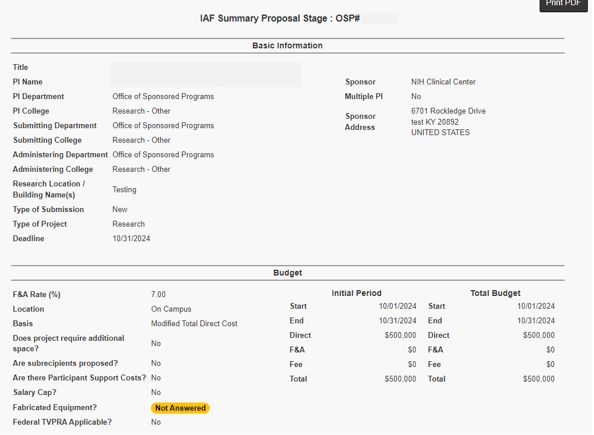Click the Federal TVPRA Applicable label

click(x=63, y=423)
